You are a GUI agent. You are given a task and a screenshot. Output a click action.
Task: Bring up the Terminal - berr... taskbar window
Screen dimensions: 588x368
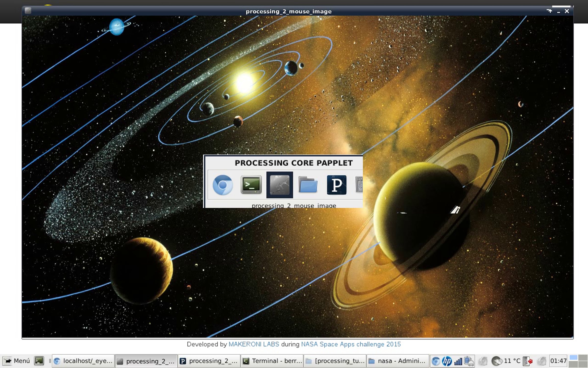coord(272,361)
